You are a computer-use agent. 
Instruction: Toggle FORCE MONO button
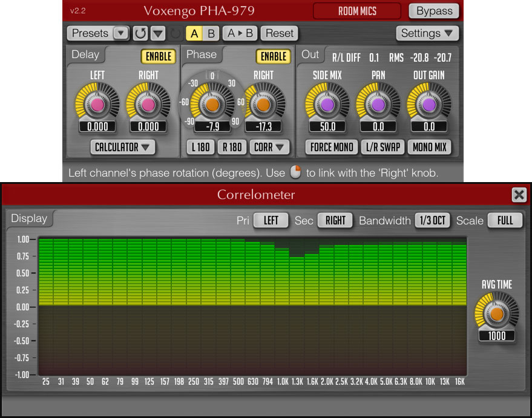point(332,147)
